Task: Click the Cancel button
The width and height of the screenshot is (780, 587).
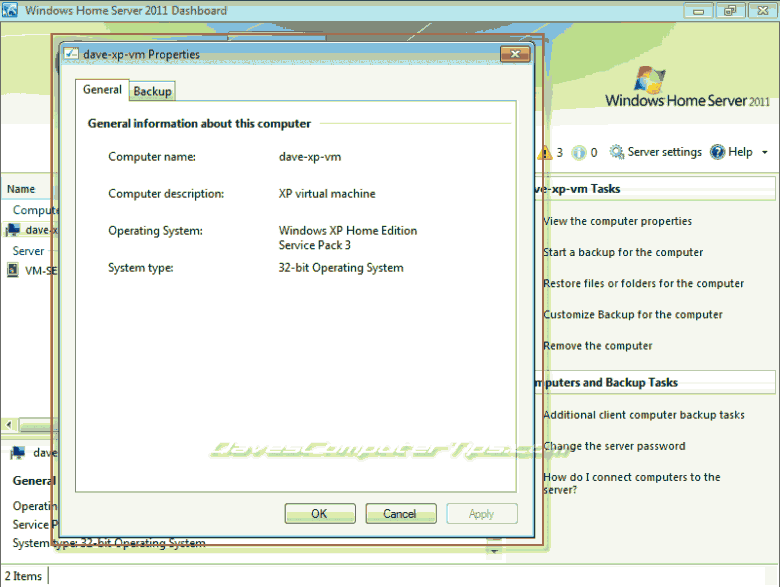Action: tap(400, 513)
